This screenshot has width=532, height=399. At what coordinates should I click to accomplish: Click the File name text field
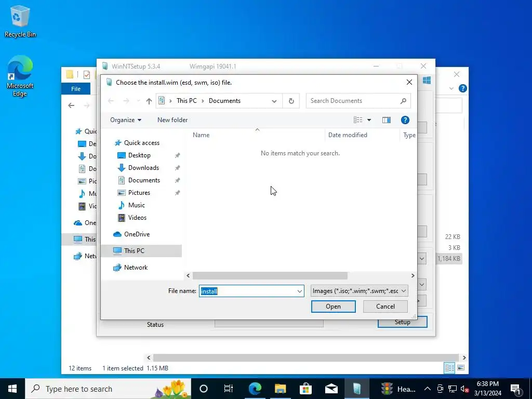pyautogui.click(x=248, y=291)
